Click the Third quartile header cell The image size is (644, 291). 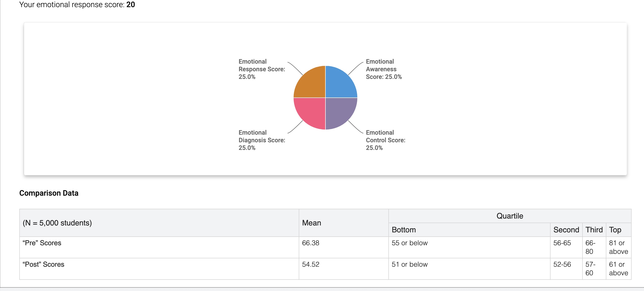[x=594, y=230]
